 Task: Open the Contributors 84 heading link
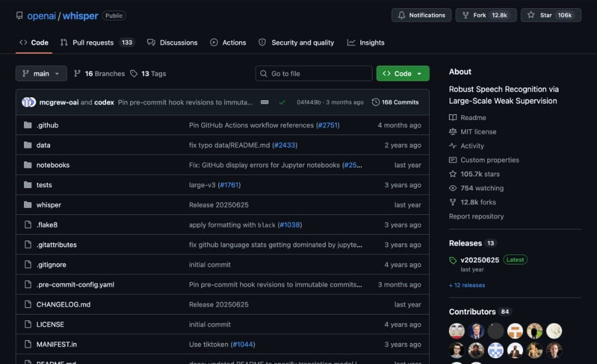click(479, 312)
